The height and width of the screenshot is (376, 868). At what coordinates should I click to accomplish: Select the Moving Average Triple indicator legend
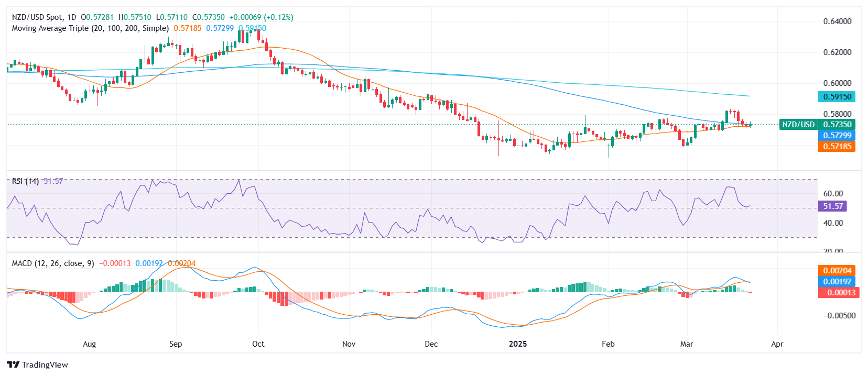pyautogui.click(x=90, y=28)
